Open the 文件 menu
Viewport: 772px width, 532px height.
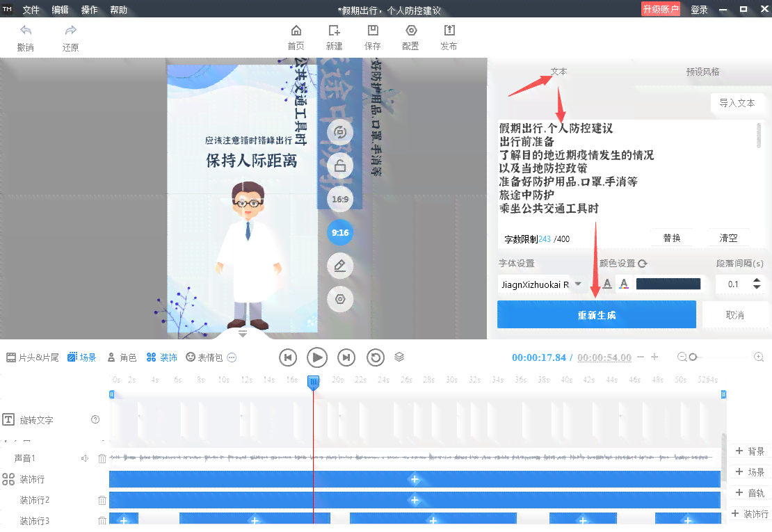(x=31, y=10)
